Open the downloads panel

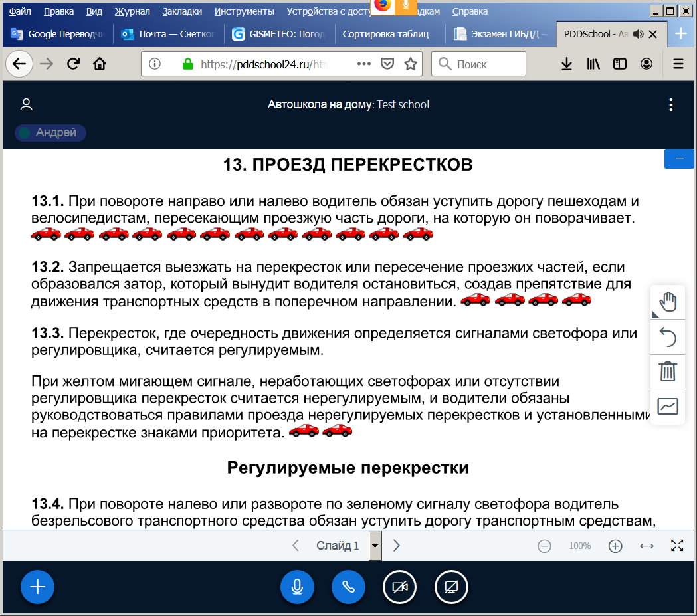[566, 64]
